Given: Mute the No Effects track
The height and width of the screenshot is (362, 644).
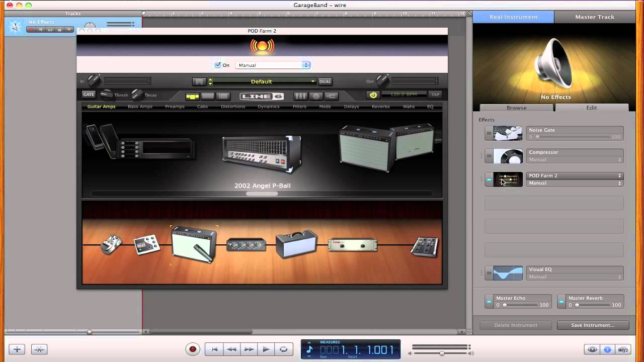Looking at the screenshot, I should click(41, 30).
